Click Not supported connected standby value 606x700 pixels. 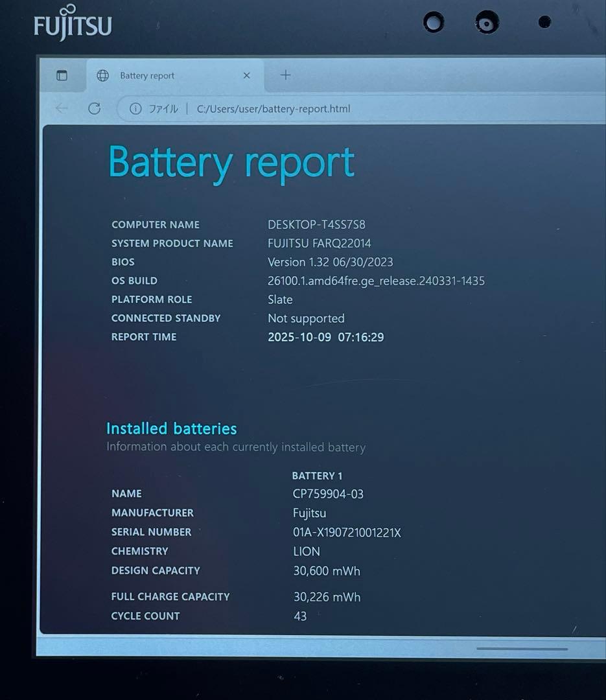306,318
